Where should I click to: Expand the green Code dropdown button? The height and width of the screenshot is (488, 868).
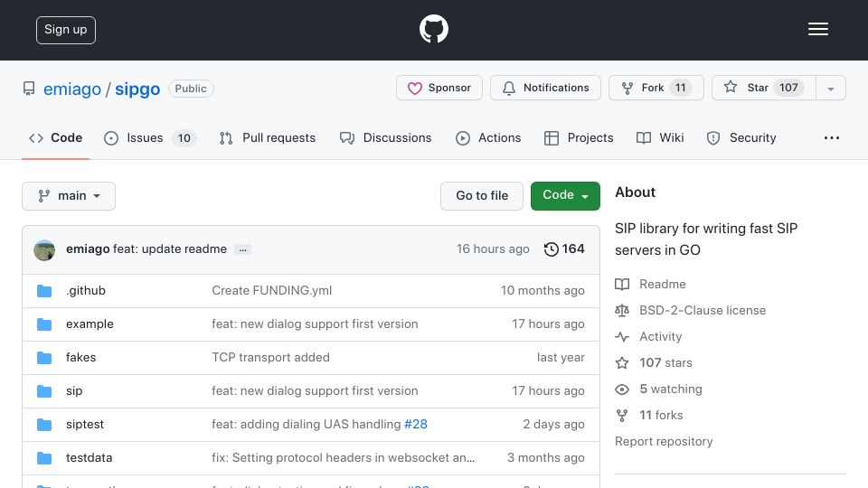[x=565, y=196]
